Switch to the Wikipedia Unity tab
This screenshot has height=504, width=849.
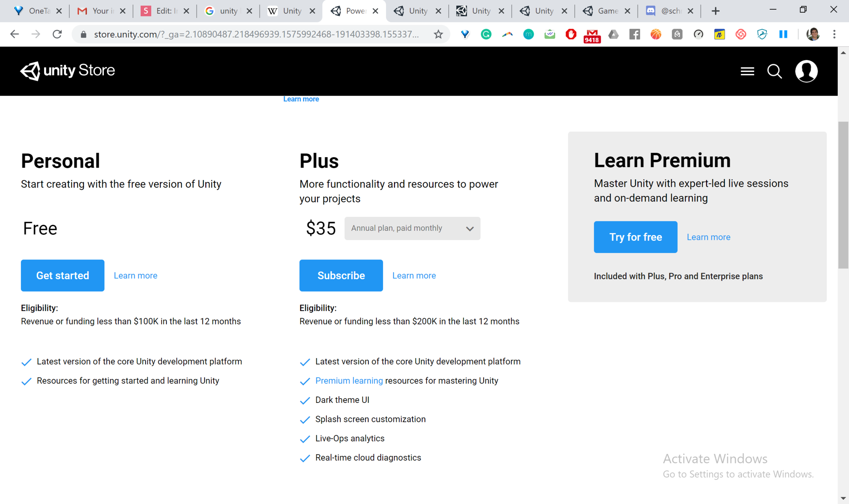click(x=287, y=11)
